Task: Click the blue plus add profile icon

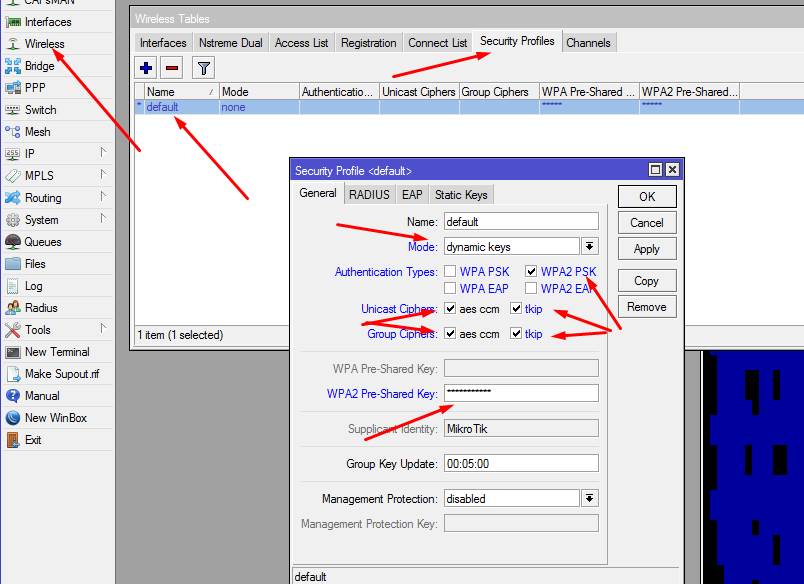Action: pyautogui.click(x=146, y=68)
